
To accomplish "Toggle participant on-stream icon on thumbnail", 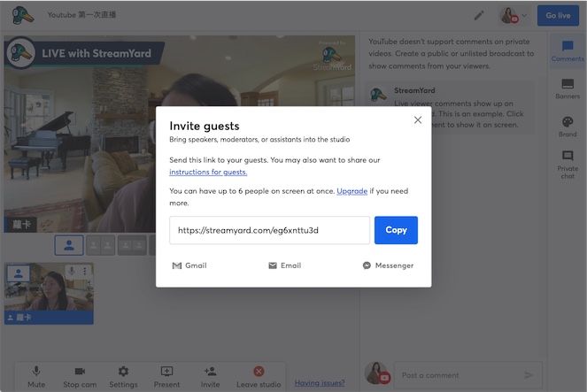I will pos(19,274).
